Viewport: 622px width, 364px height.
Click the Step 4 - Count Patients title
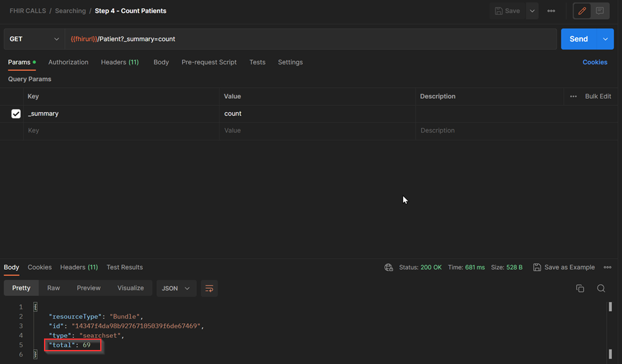(x=131, y=11)
